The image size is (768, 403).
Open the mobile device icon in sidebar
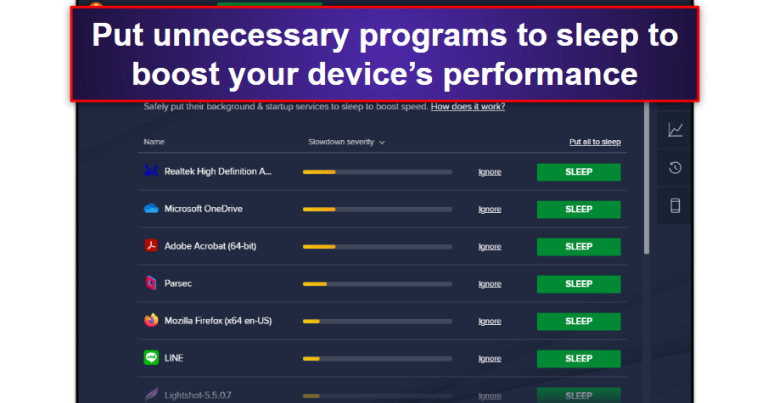tap(675, 206)
